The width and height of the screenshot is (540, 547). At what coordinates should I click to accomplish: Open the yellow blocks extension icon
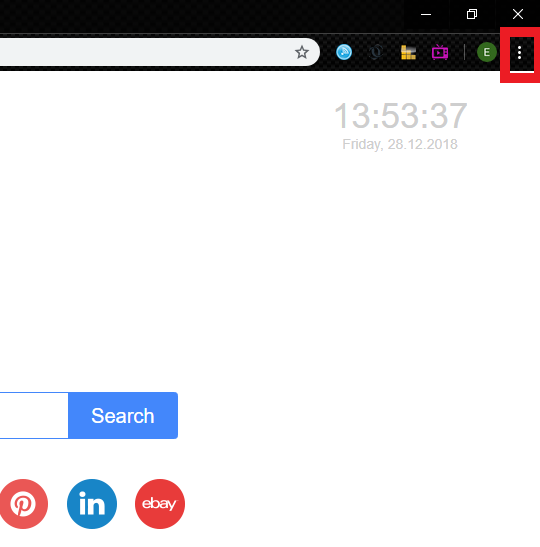coord(408,52)
